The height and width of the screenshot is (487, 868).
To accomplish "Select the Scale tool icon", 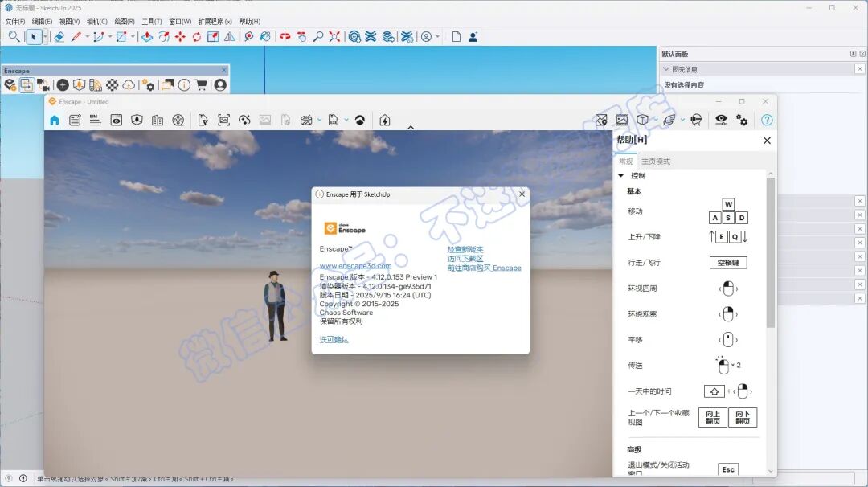I will (212, 37).
